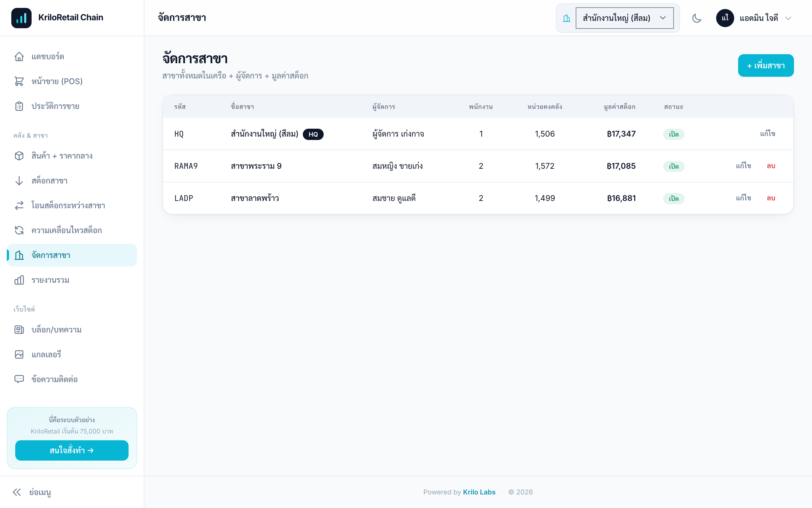The height and width of the screenshot is (508, 812).
Task: Click เปิด status badge in RAMA9 row
Action: click(673, 166)
